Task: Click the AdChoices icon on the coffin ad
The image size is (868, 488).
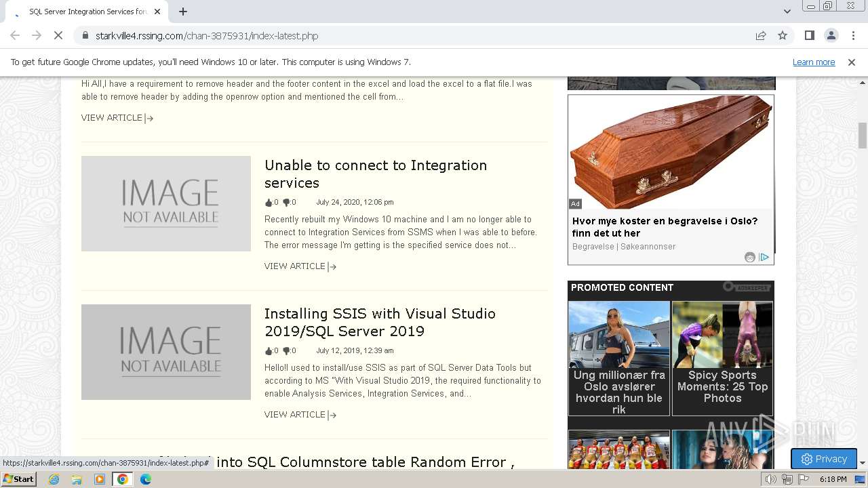Action: coord(764,257)
